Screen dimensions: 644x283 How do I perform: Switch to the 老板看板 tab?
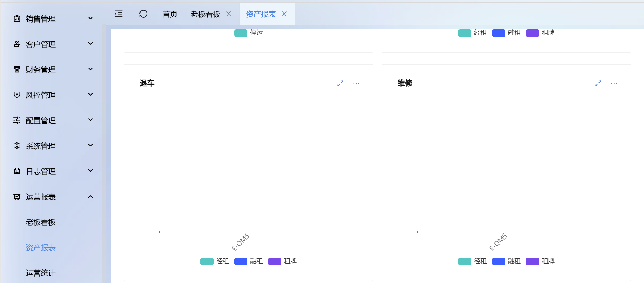point(205,14)
